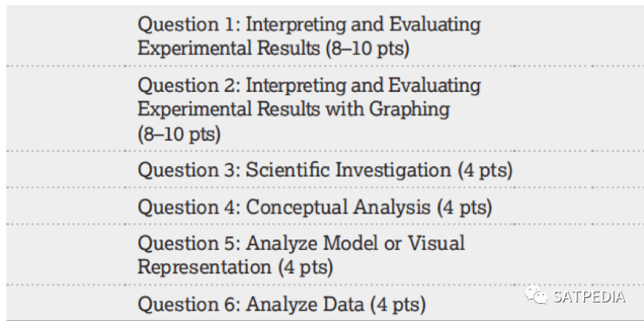This screenshot has width=644, height=321.
Task: Click the "Conceptual Analysis" text
Action: pyautogui.click(x=338, y=207)
